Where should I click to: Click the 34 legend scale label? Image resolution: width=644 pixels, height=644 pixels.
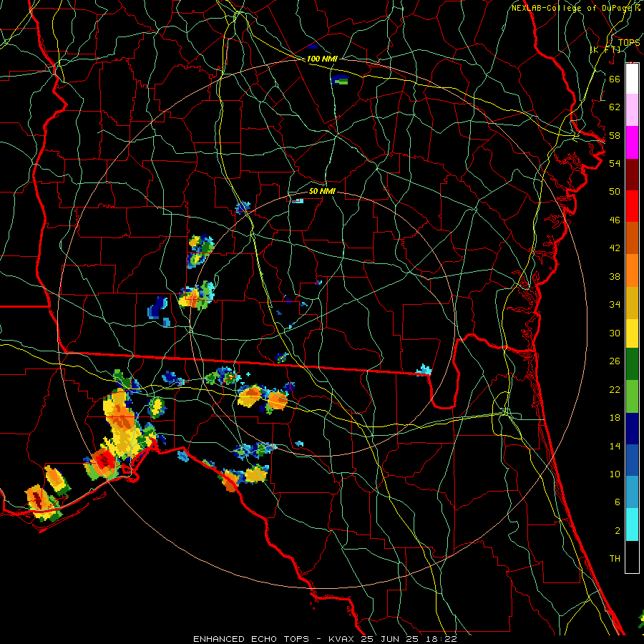point(615,305)
